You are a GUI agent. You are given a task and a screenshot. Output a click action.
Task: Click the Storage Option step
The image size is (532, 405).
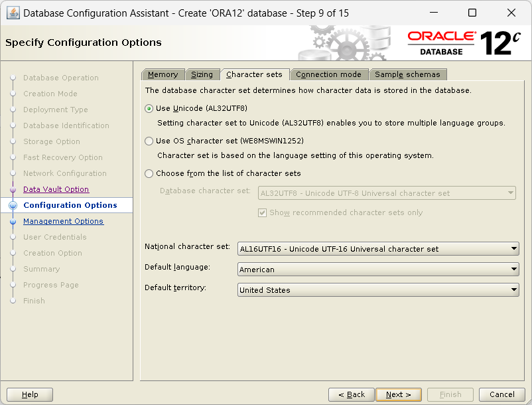(x=52, y=141)
